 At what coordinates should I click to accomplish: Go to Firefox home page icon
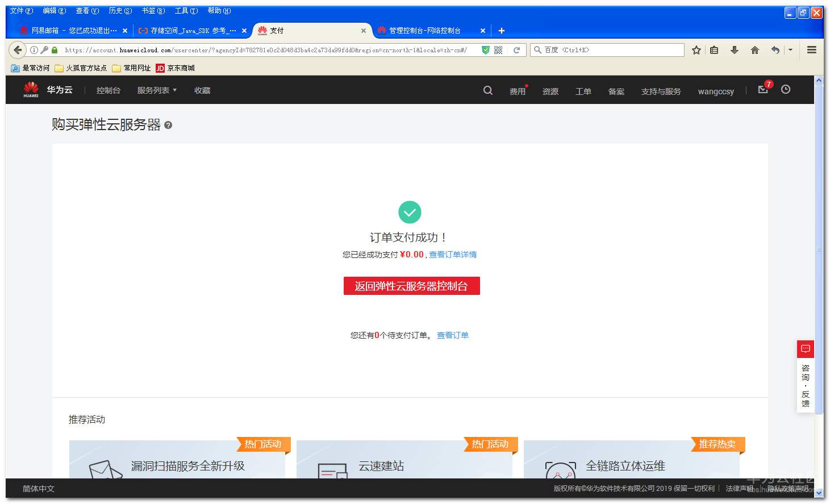[755, 50]
